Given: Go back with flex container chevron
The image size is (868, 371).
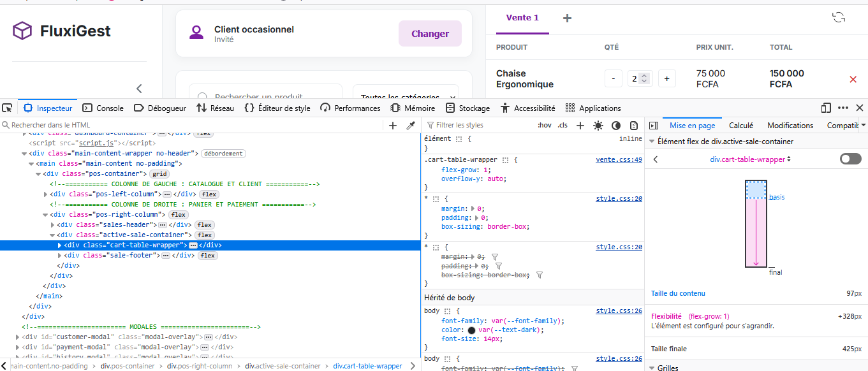Looking at the screenshot, I should click(x=655, y=159).
